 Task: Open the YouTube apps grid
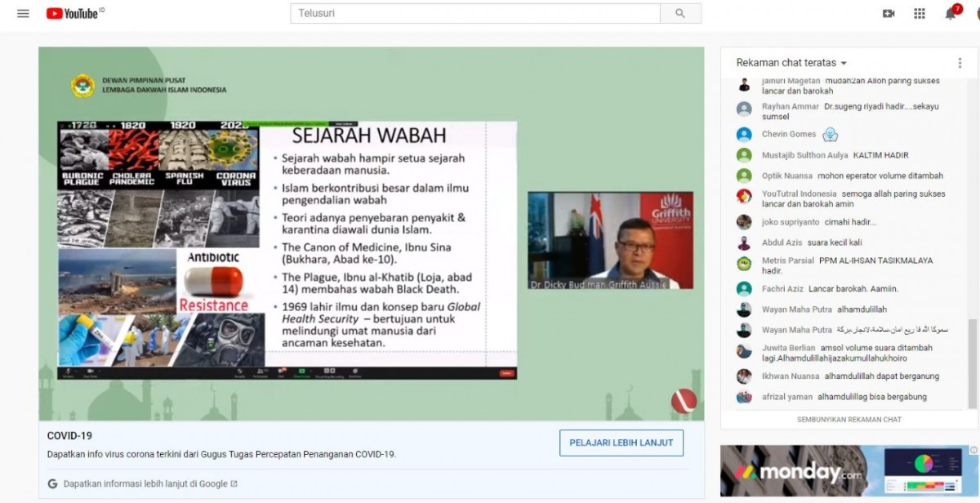(920, 13)
